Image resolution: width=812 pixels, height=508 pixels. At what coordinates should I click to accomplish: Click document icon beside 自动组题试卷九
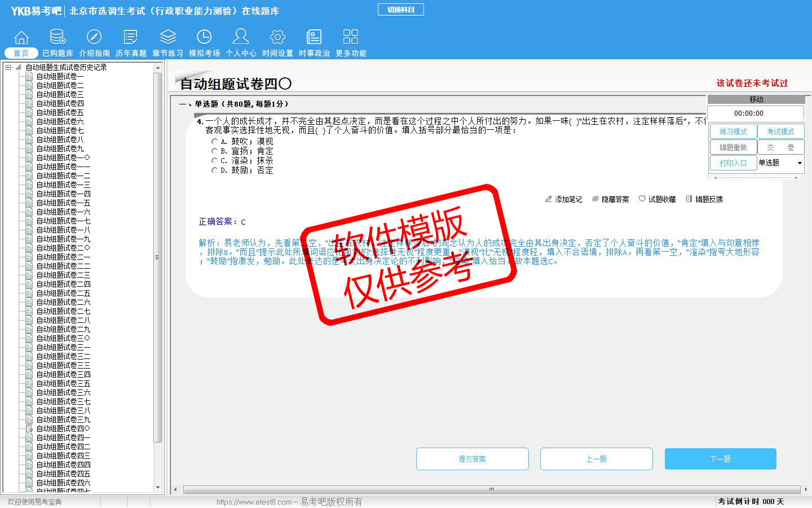click(x=29, y=148)
